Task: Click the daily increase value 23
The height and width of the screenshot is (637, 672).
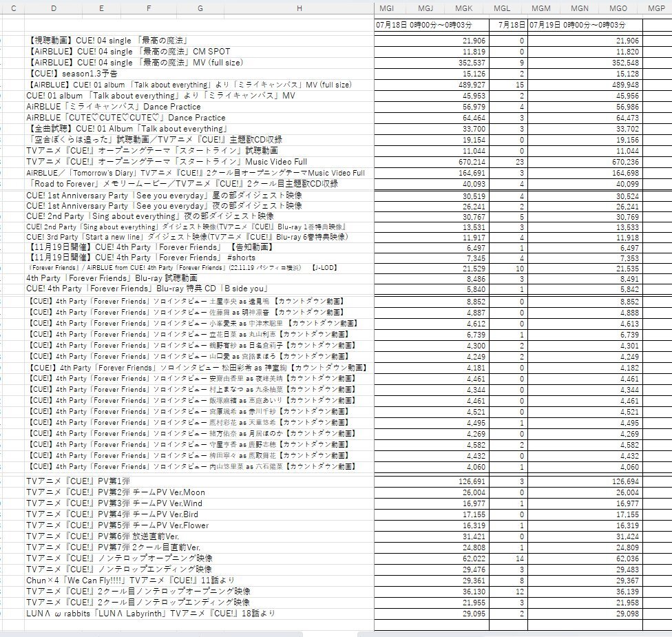Action: pyautogui.click(x=519, y=162)
